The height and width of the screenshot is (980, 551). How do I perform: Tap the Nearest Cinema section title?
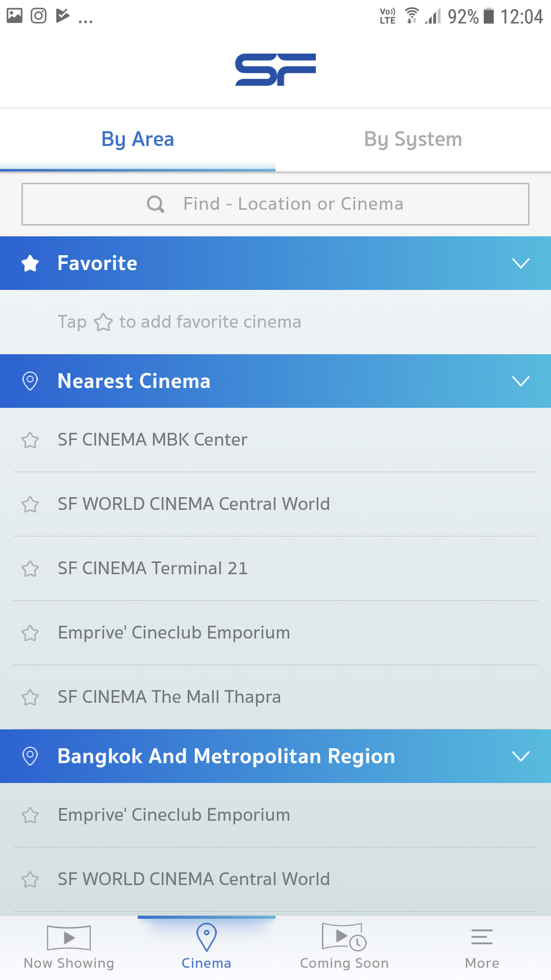134,381
